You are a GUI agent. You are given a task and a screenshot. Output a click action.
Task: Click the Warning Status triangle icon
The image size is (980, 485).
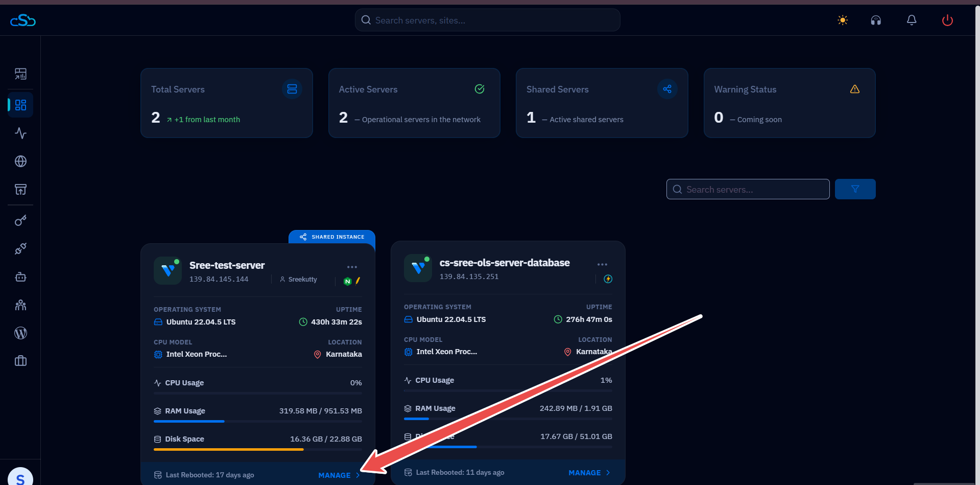(x=855, y=89)
